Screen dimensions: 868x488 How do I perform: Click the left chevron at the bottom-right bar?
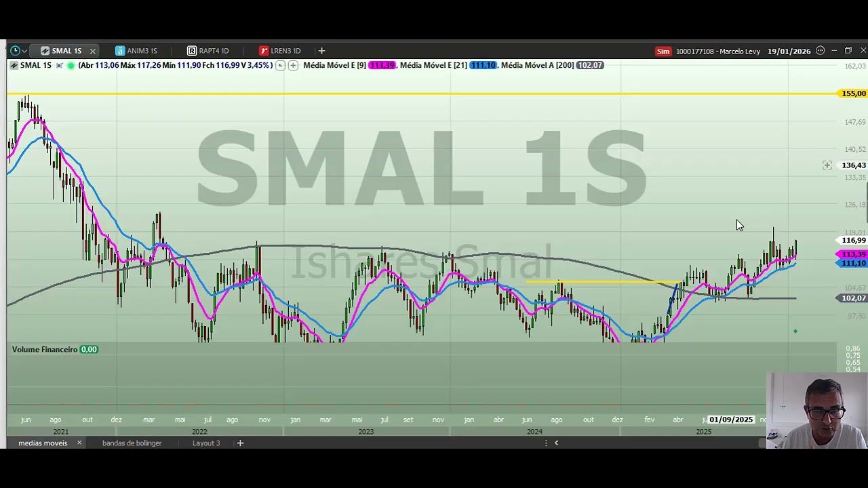click(x=557, y=443)
